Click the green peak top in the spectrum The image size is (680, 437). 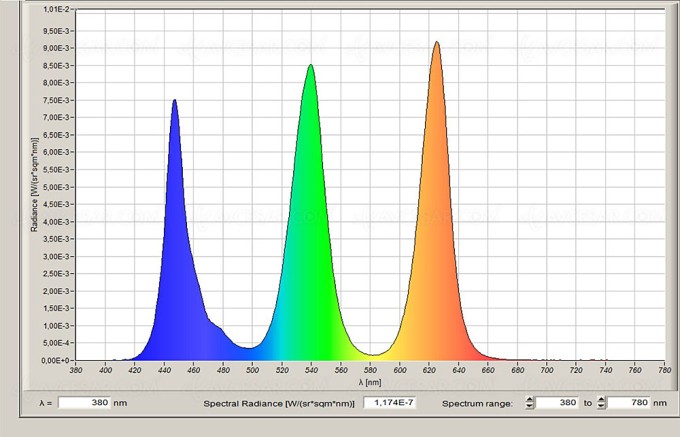point(311,65)
